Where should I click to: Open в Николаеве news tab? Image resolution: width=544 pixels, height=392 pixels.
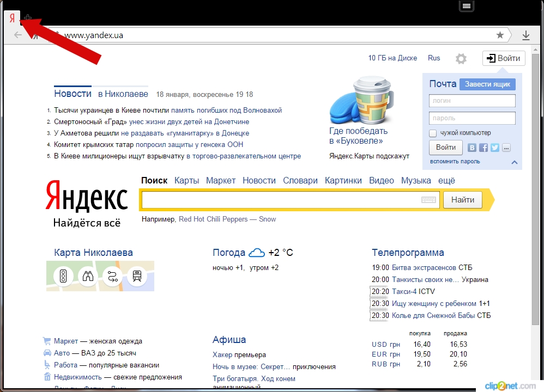123,94
